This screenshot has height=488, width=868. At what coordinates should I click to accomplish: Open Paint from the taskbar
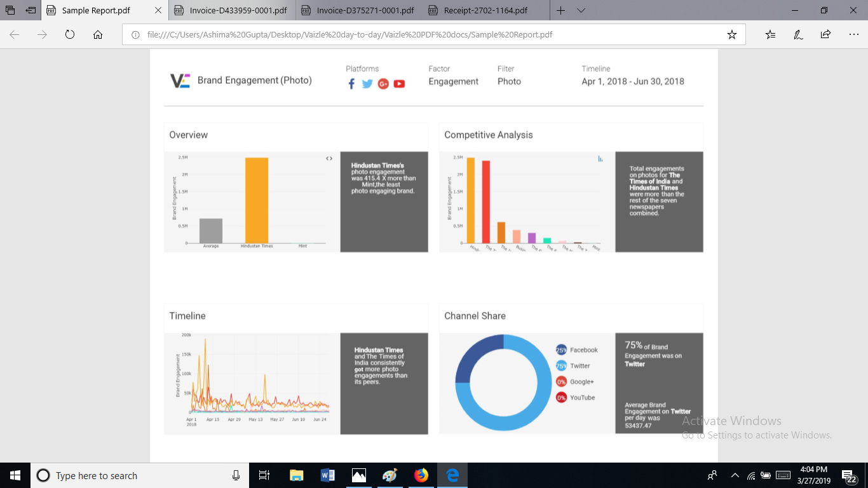pyautogui.click(x=390, y=475)
